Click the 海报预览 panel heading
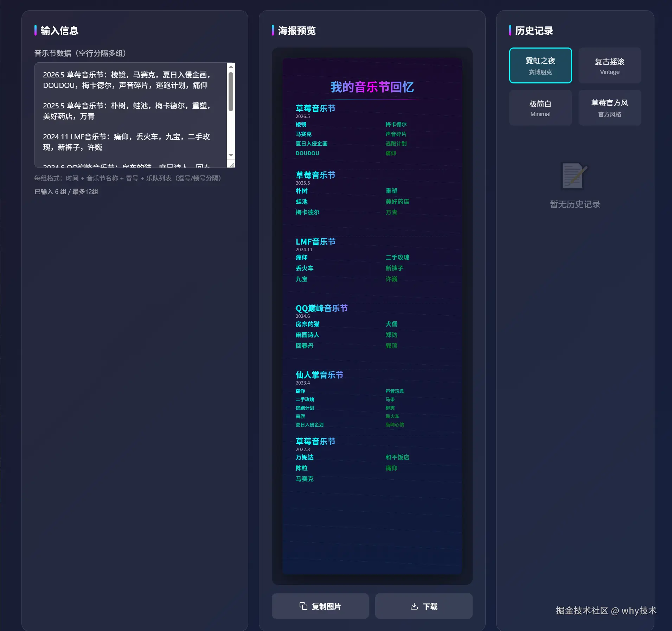The width and height of the screenshot is (672, 631). [297, 31]
